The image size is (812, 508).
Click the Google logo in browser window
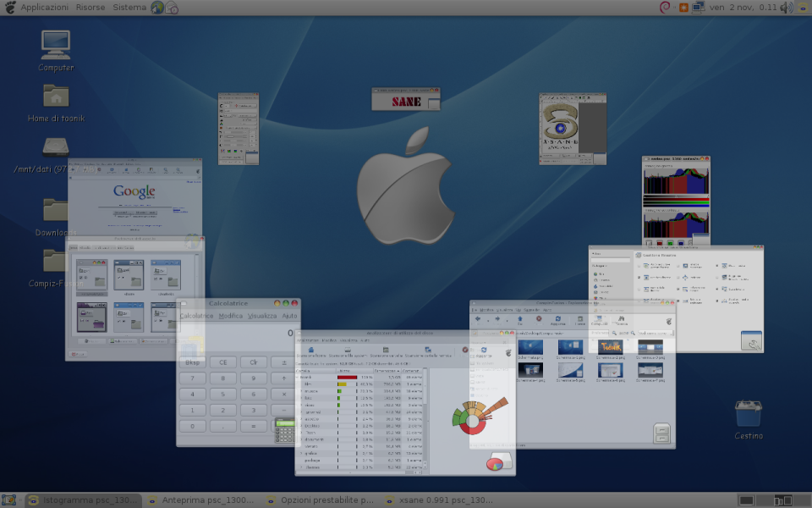click(x=134, y=191)
